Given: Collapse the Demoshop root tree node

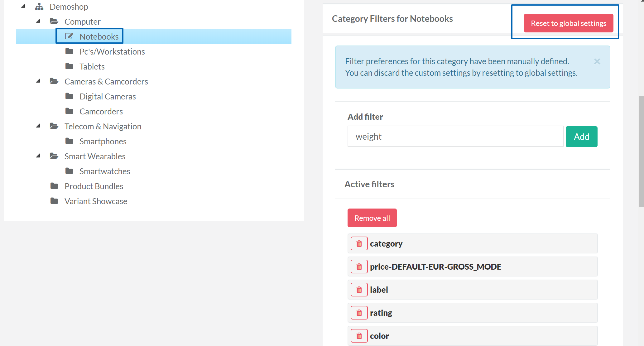Looking at the screenshot, I should coord(23,6).
